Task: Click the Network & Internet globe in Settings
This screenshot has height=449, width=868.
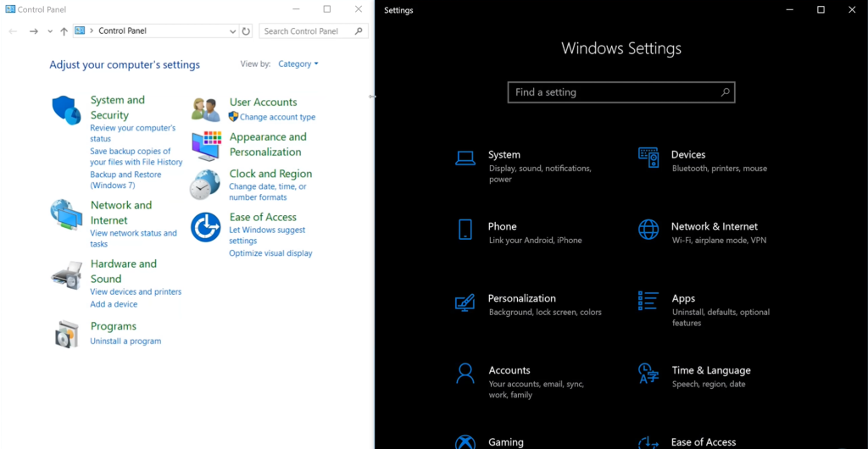Action: coord(648,229)
